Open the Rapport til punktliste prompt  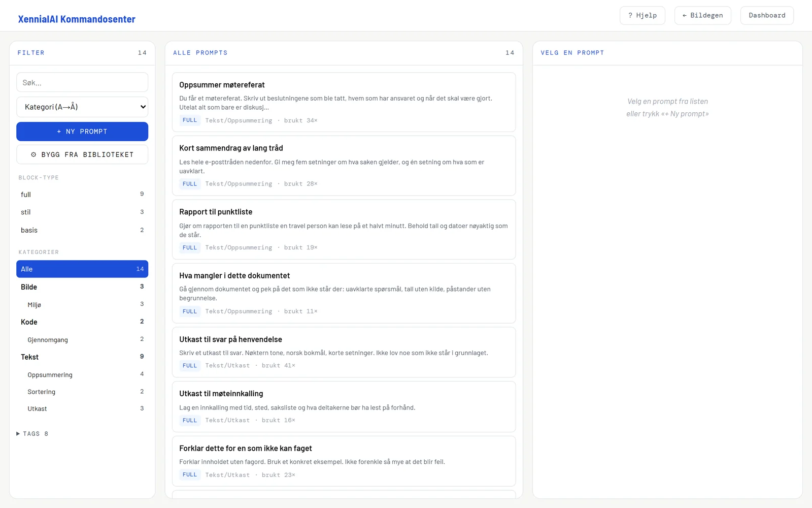[344, 230]
